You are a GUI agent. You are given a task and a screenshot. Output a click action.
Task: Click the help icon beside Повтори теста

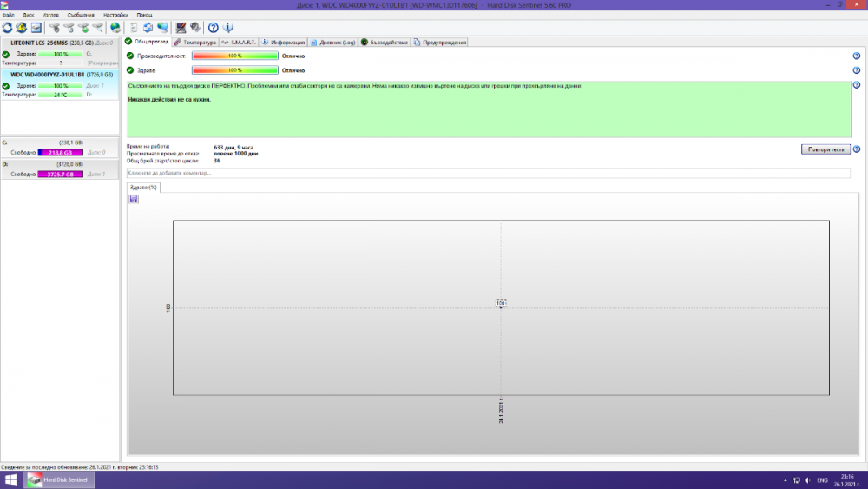click(x=856, y=149)
